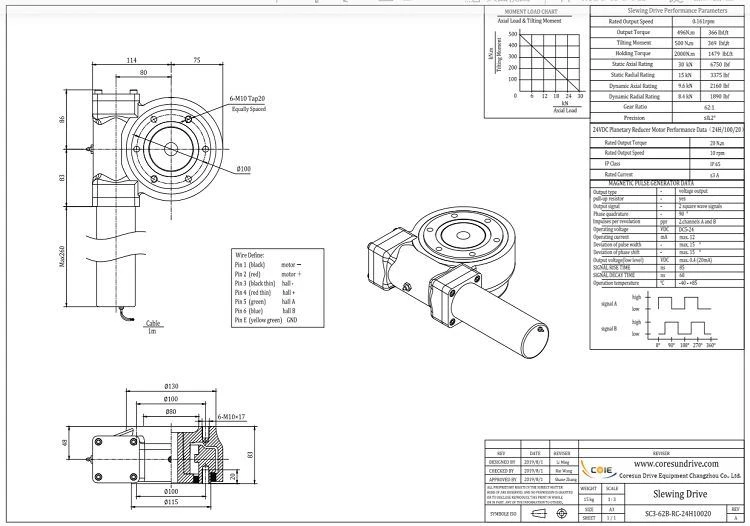Click the Gear Ratio row in parameters table
The height and width of the screenshot is (526, 750).
click(x=667, y=107)
